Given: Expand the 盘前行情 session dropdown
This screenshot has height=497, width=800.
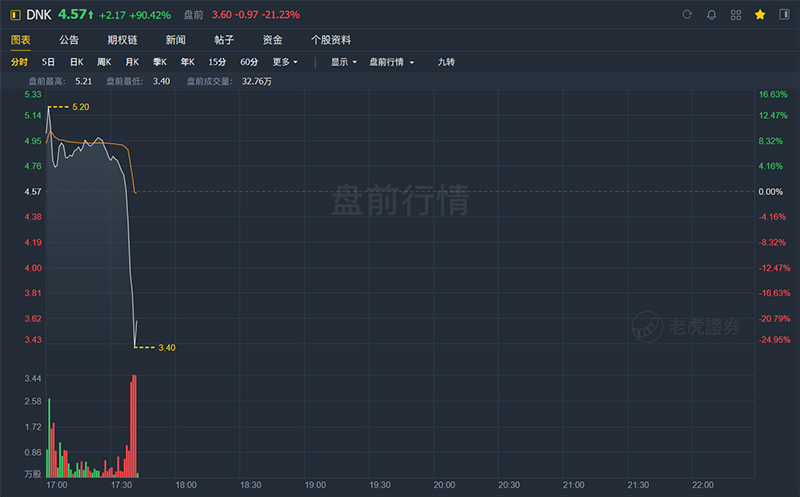Looking at the screenshot, I should (x=391, y=62).
